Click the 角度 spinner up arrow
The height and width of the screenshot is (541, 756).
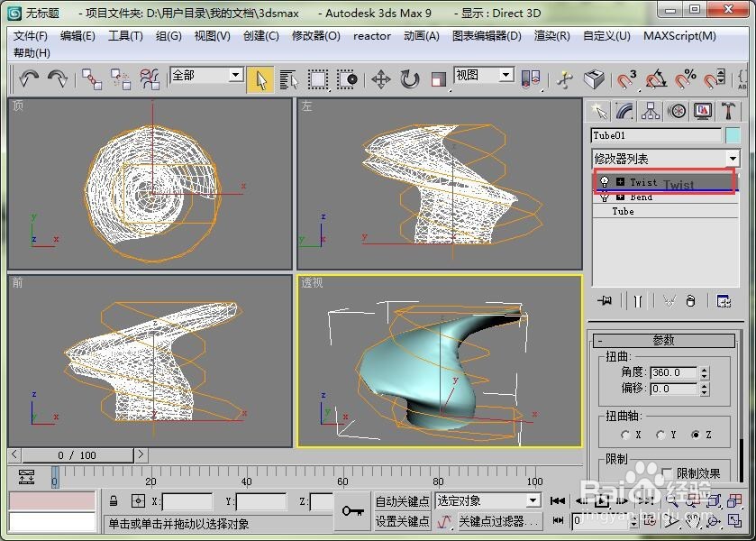click(705, 367)
